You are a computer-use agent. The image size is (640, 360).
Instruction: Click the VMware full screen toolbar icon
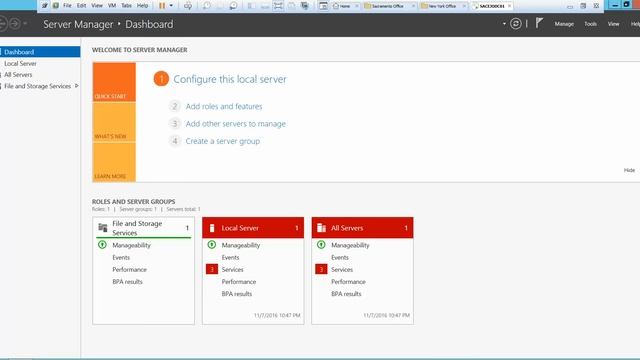(x=278, y=6)
